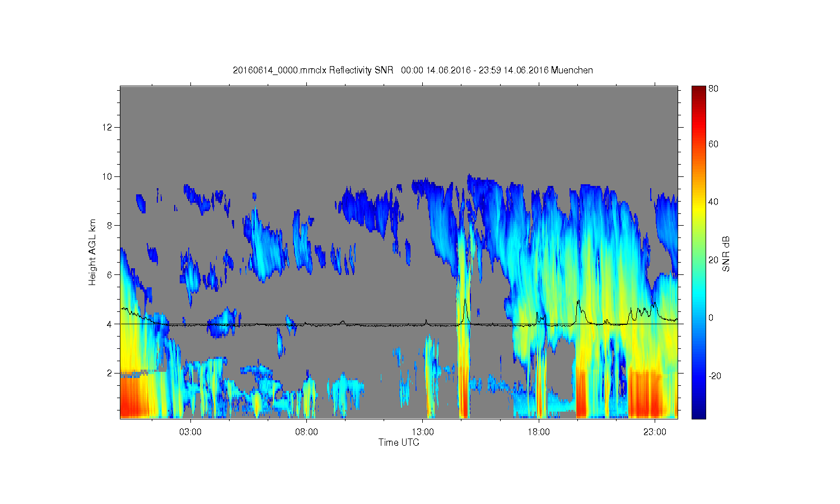Click the plot title text starting with 20160614_0000.mmclx
This screenshot has width=840, height=504.
pos(413,70)
